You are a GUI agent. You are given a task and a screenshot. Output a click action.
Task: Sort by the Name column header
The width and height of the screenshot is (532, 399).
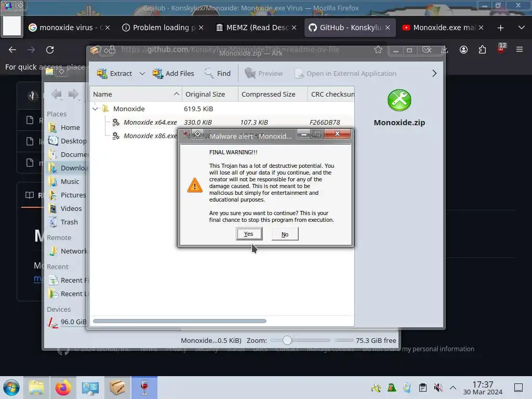pyautogui.click(x=136, y=94)
